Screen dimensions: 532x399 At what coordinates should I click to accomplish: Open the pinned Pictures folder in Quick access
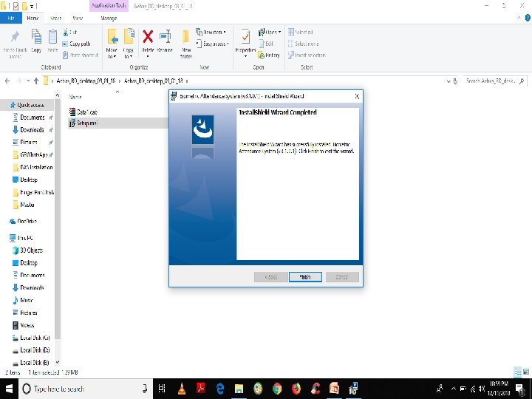pos(29,142)
